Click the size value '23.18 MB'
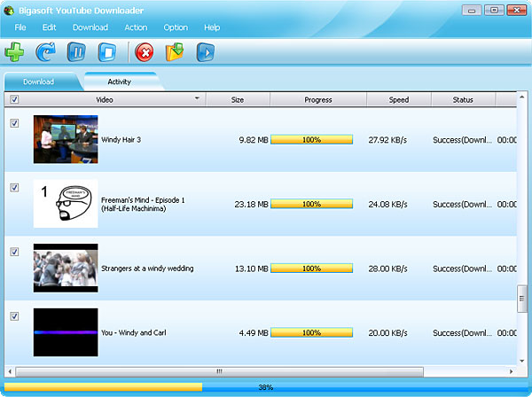The width and height of the screenshot is (532, 397). pyautogui.click(x=252, y=204)
